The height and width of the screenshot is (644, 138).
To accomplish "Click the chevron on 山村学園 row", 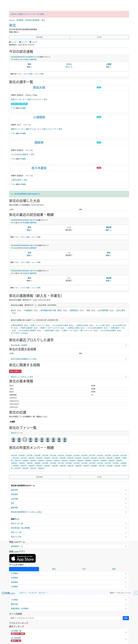I will pos(126,499).
